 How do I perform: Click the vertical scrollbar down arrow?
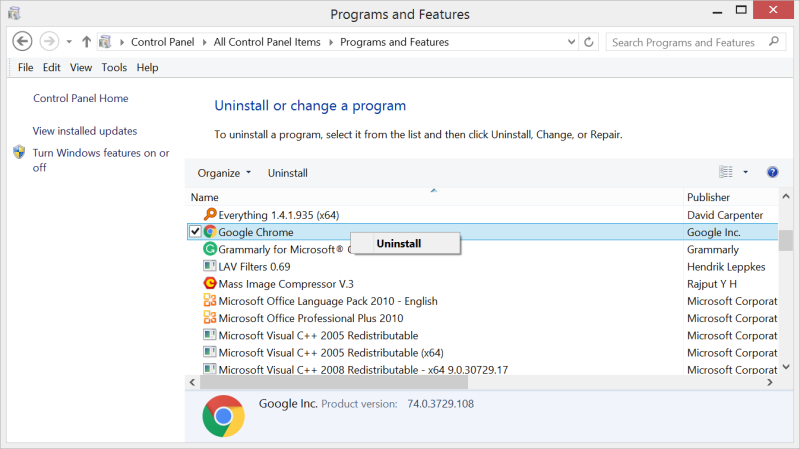coord(786,366)
